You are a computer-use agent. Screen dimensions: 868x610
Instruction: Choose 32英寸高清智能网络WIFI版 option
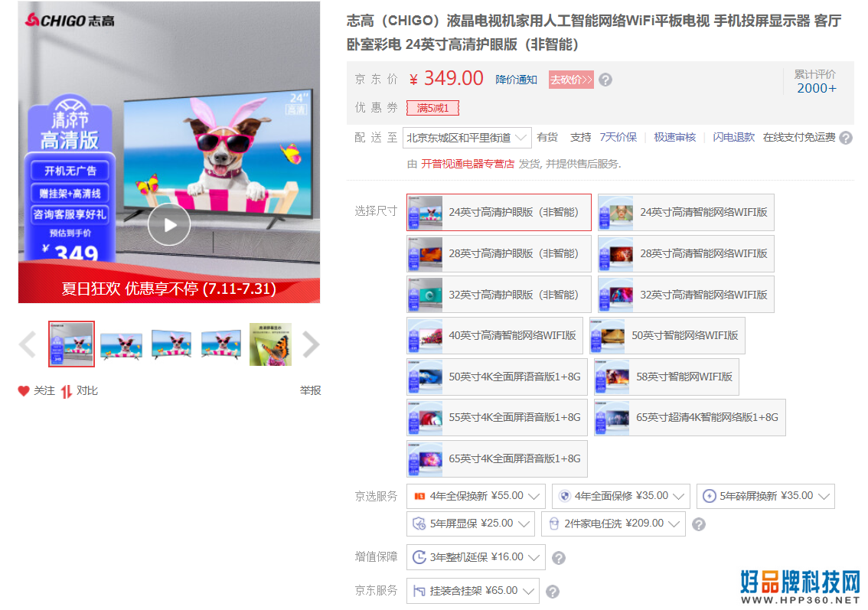coord(686,295)
